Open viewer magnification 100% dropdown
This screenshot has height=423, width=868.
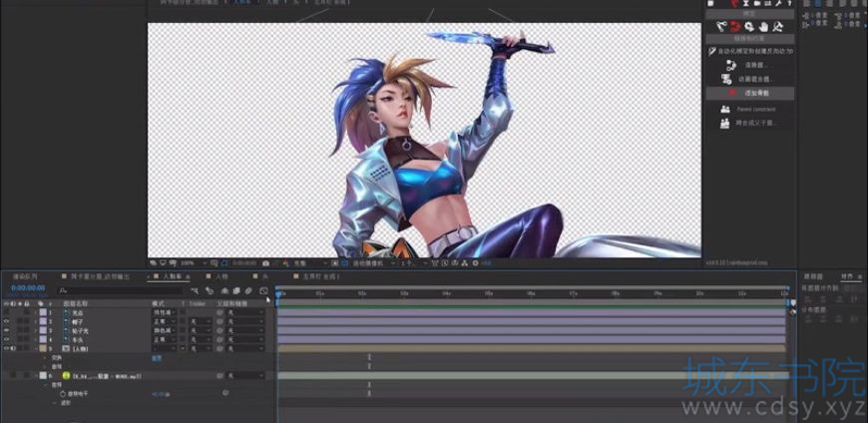click(x=193, y=263)
